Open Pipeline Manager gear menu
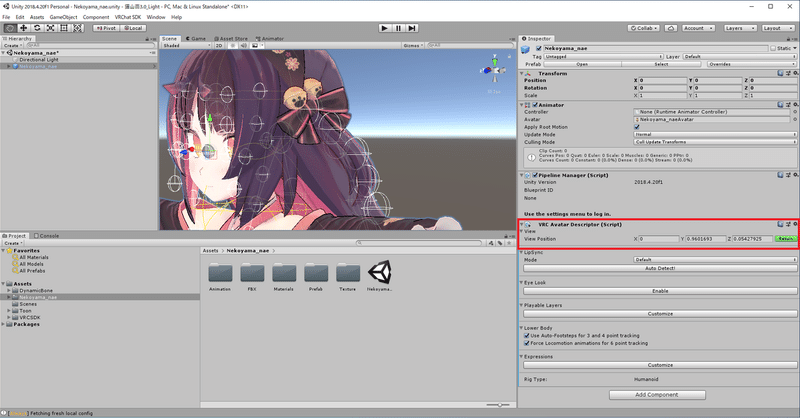The image size is (800, 418). 795,175
